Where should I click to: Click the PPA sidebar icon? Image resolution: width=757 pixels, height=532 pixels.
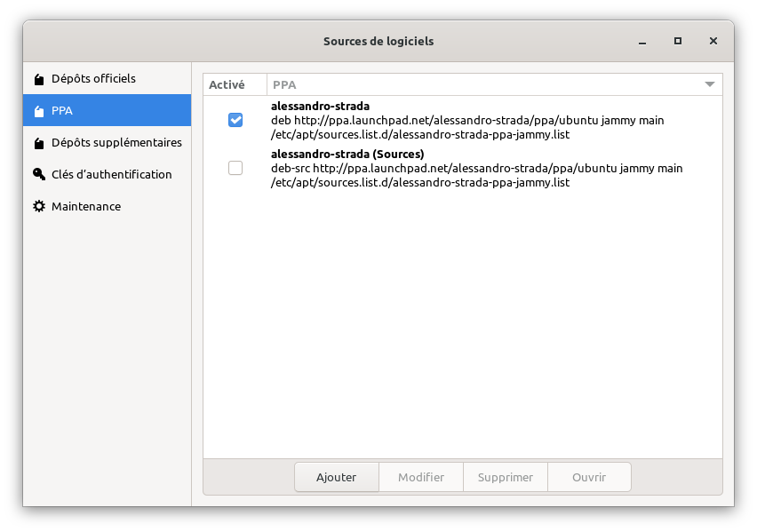pyautogui.click(x=38, y=111)
